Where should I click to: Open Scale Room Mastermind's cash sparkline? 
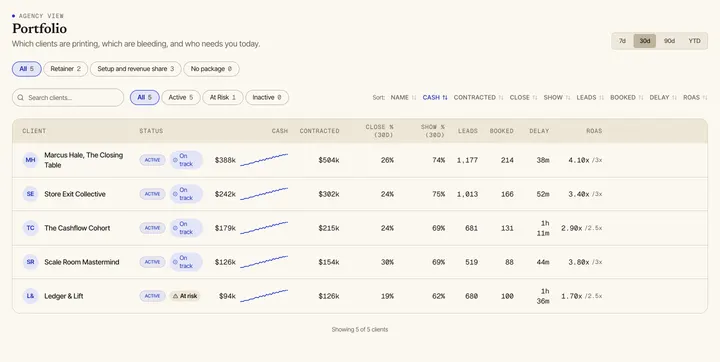(264, 262)
